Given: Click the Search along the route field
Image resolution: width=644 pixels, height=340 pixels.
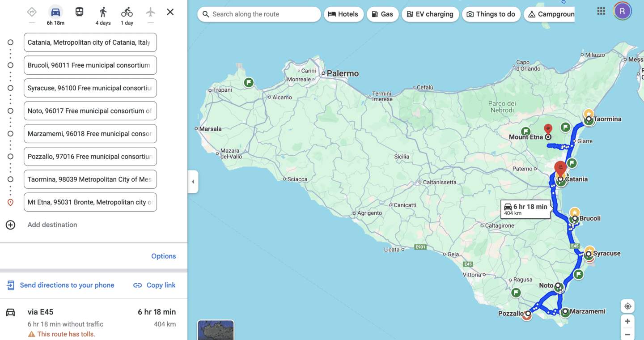Looking at the screenshot, I should click(x=259, y=14).
